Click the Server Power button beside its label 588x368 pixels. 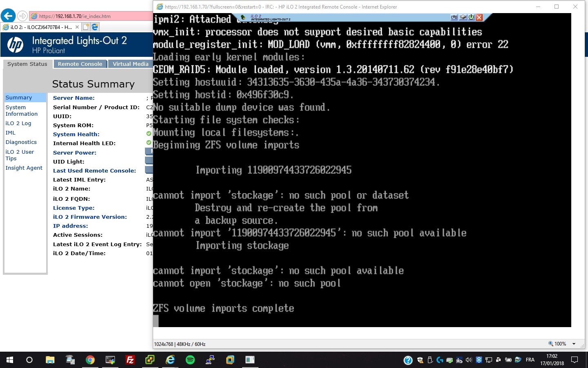149,151
